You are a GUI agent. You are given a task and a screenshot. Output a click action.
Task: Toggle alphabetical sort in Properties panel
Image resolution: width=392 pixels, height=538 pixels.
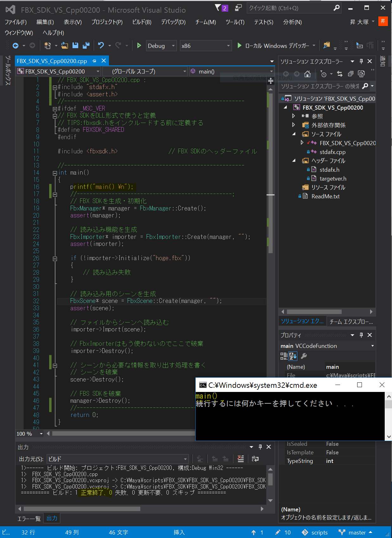click(293, 356)
